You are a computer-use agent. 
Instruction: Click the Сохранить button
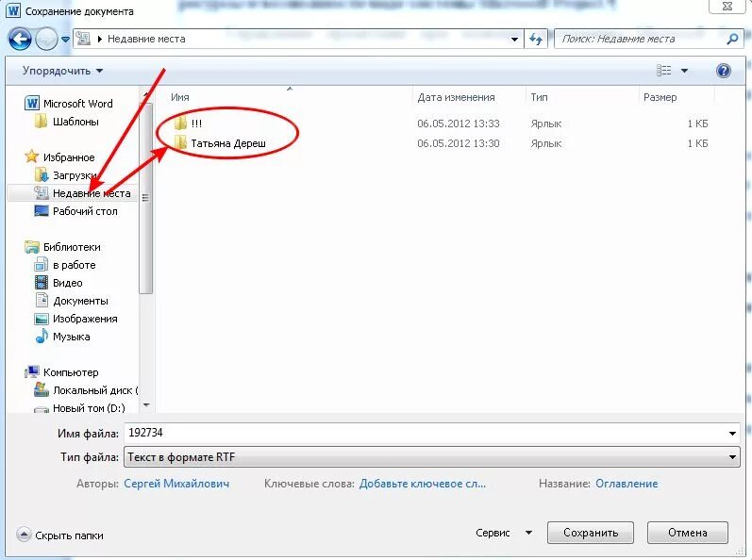[591, 533]
